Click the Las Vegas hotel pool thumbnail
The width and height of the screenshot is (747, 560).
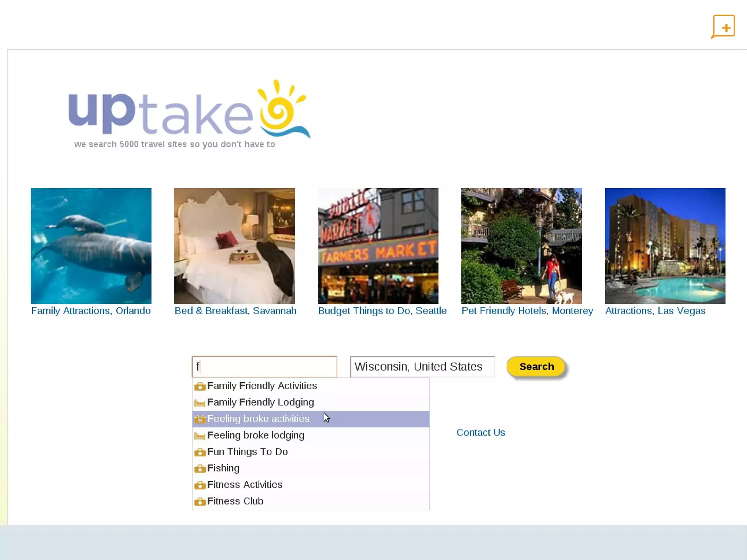point(665,246)
